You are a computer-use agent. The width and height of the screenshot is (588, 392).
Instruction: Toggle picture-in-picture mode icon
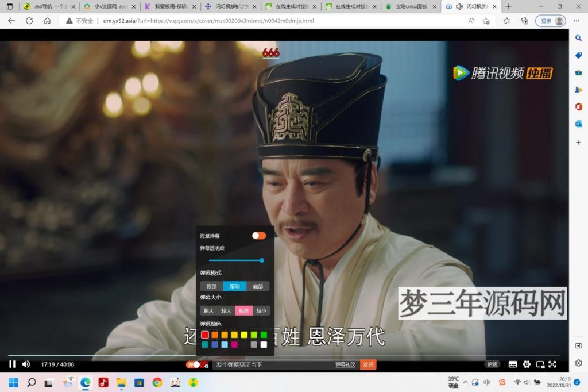540,364
